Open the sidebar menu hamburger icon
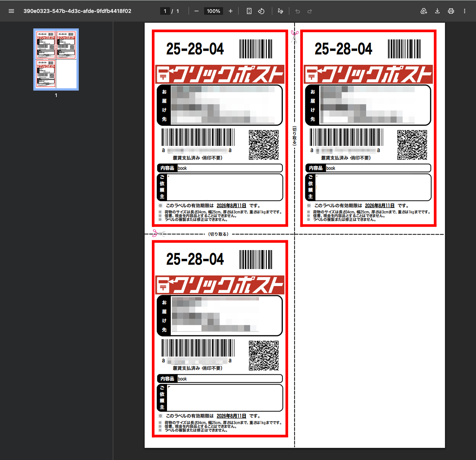The image size is (476, 460). [x=11, y=11]
